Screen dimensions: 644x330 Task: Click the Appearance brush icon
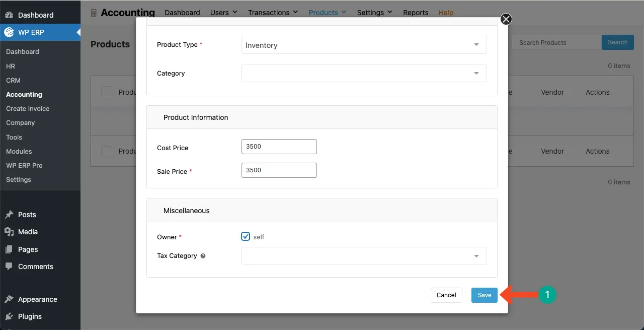[9, 299]
